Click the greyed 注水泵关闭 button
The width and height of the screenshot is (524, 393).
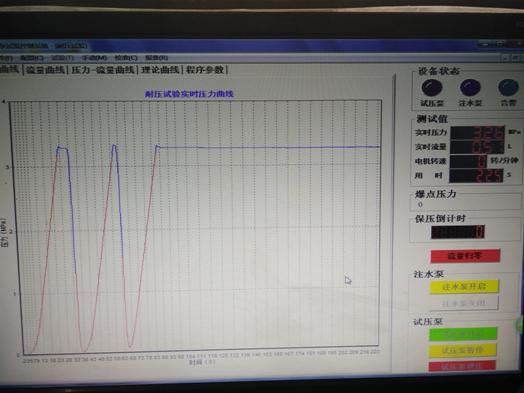(464, 303)
